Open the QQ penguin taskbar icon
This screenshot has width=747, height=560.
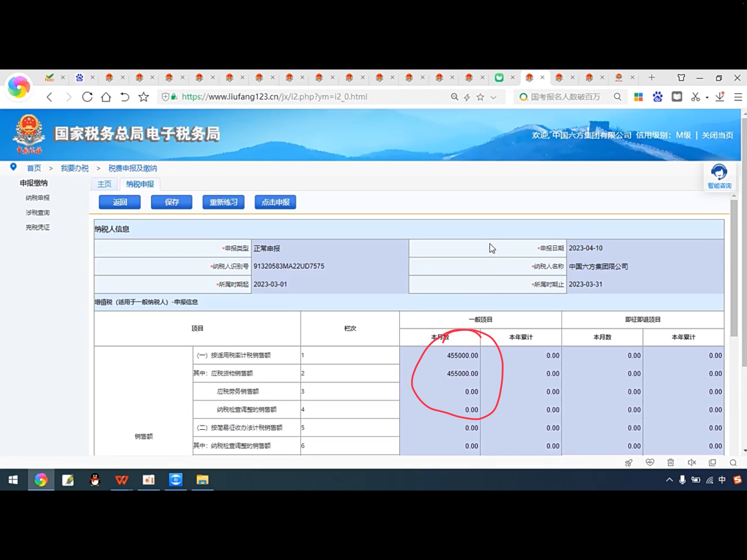[95, 480]
